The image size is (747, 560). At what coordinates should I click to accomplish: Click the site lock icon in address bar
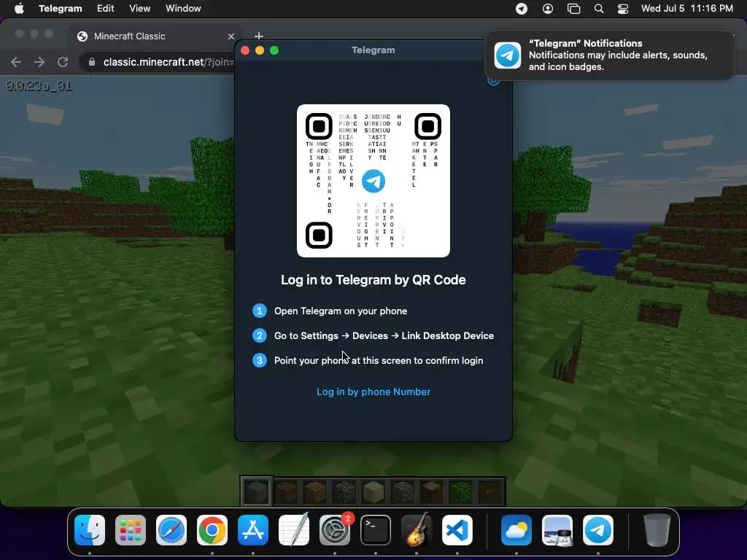92,62
